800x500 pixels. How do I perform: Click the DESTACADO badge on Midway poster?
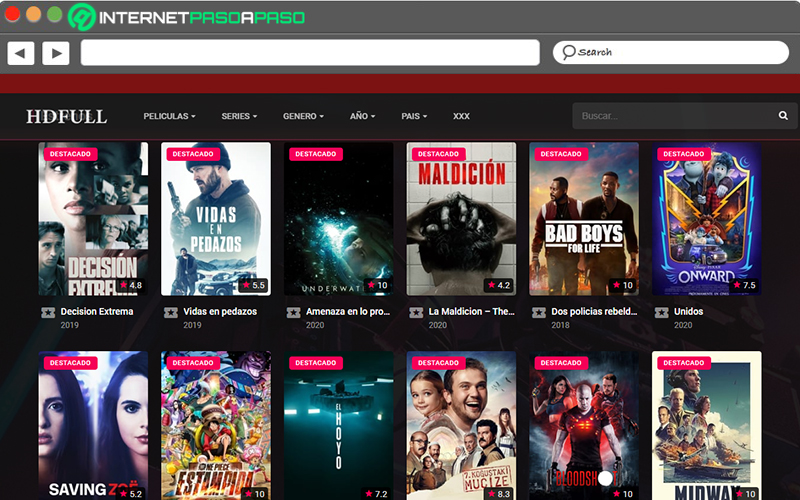coord(684,363)
